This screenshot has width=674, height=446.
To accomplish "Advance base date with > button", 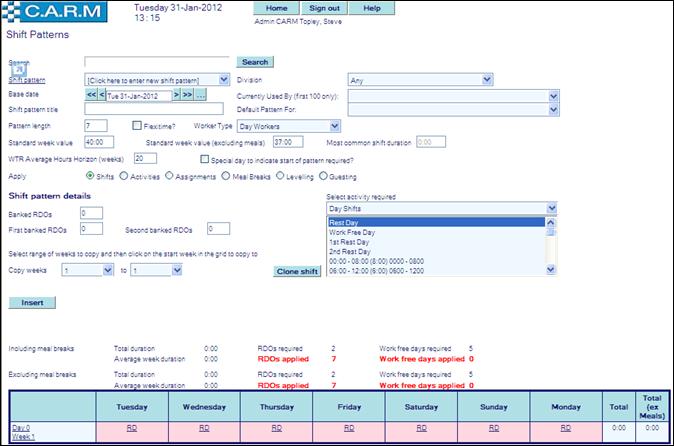I will click(176, 94).
